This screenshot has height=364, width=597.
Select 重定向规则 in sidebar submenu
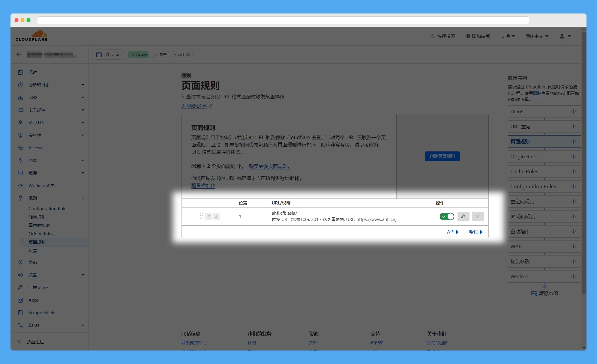[39, 225]
